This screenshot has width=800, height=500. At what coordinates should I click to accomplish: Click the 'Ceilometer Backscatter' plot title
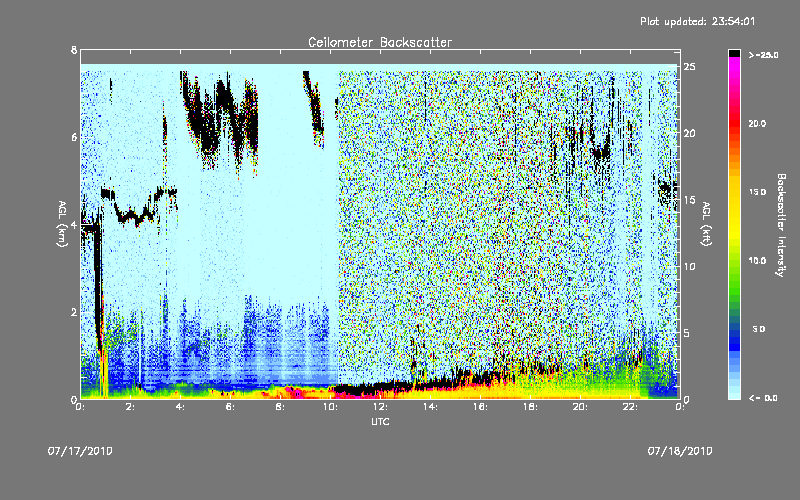tap(380, 42)
